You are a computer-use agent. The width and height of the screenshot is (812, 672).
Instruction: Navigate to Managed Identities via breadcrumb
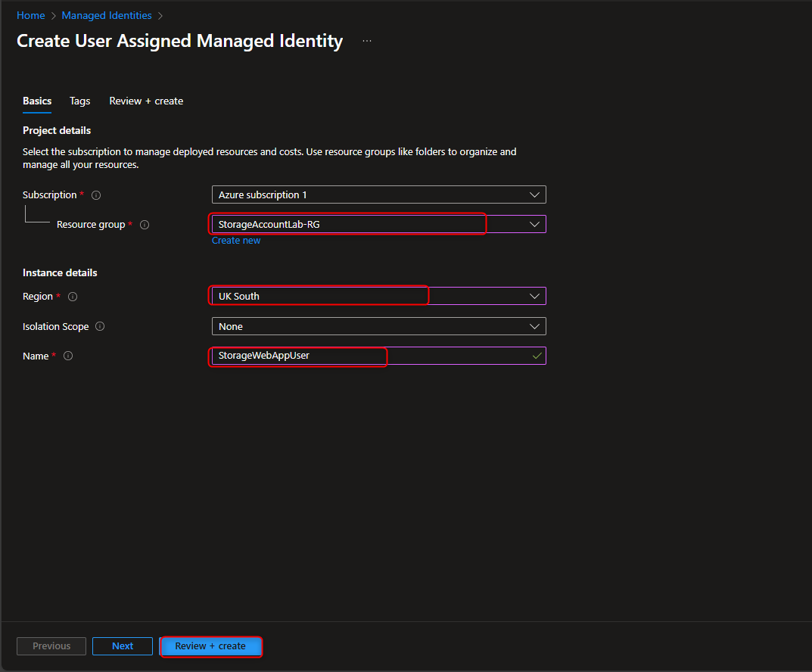(x=106, y=15)
